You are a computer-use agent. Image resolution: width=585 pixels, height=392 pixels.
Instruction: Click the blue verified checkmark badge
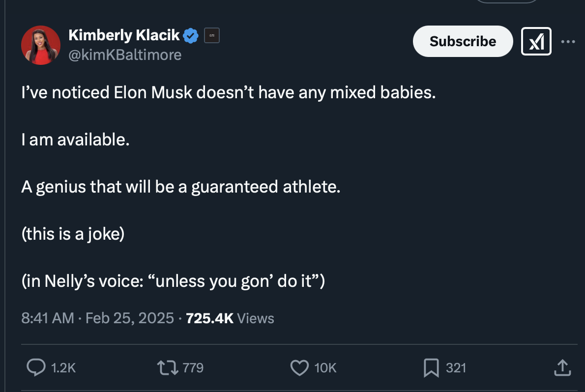(x=191, y=36)
